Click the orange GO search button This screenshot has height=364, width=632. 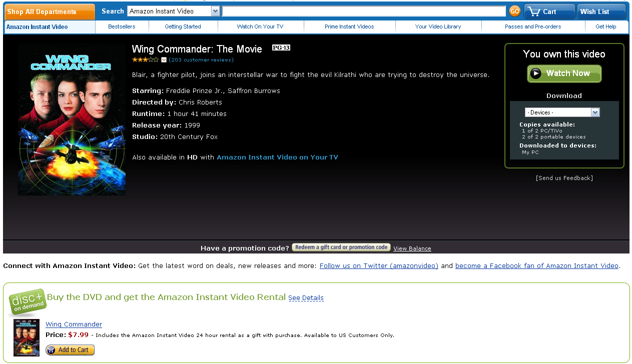514,11
